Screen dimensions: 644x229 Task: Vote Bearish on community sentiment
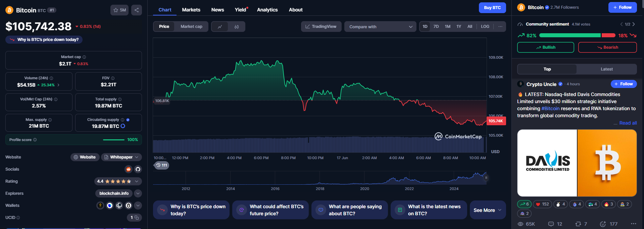point(607,47)
